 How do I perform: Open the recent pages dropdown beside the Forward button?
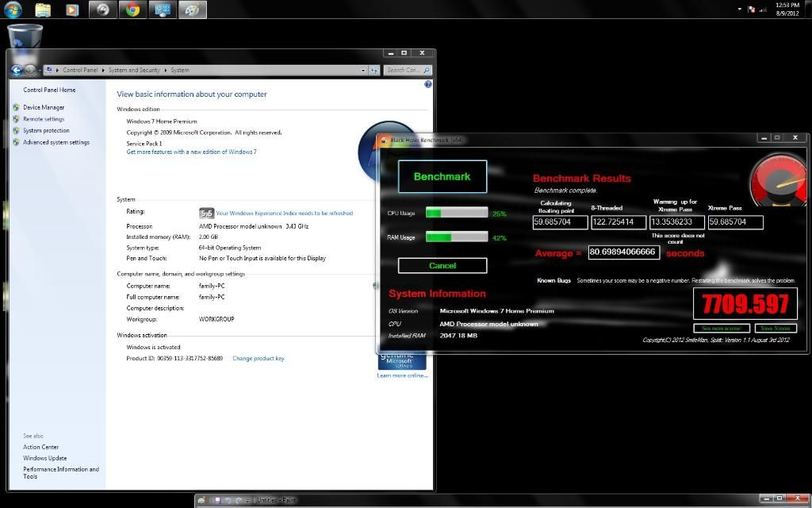click(40, 71)
